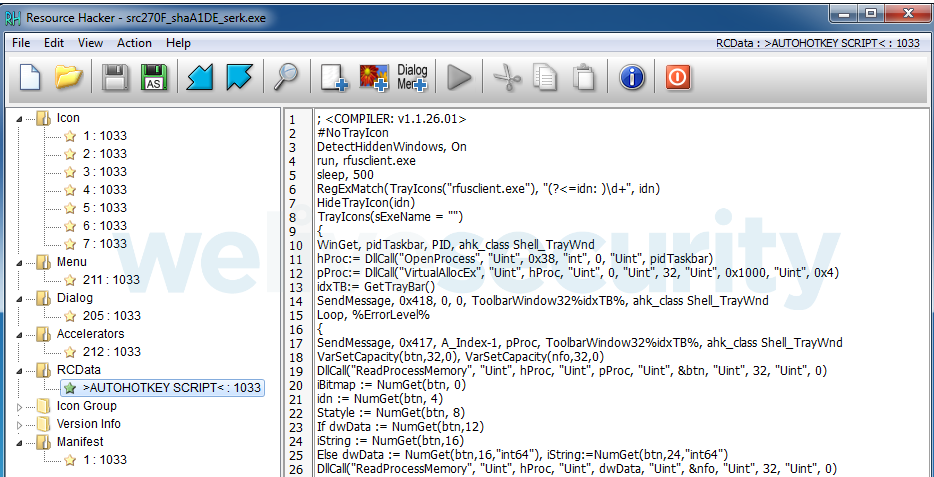Select the AUTOHOTKEY SCRIPT resource entry
Image resolution: width=934 pixels, height=477 pixels.
pyautogui.click(x=171, y=388)
